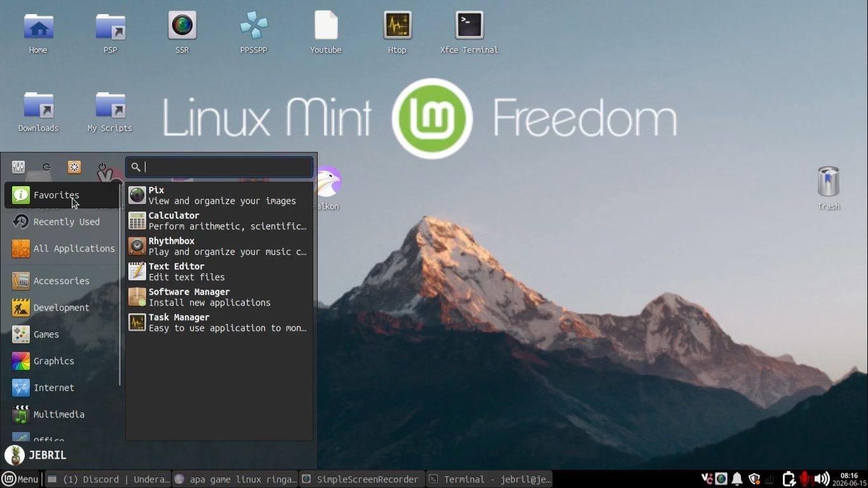The height and width of the screenshot is (488, 868).
Task: Click the JEBRIL user profile
Action: tap(36, 455)
